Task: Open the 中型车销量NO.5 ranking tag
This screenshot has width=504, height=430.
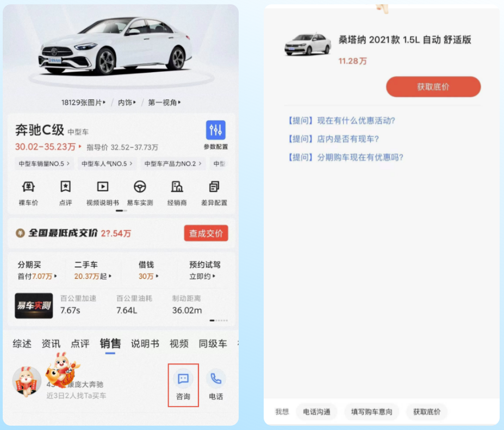Action: [x=44, y=164]
